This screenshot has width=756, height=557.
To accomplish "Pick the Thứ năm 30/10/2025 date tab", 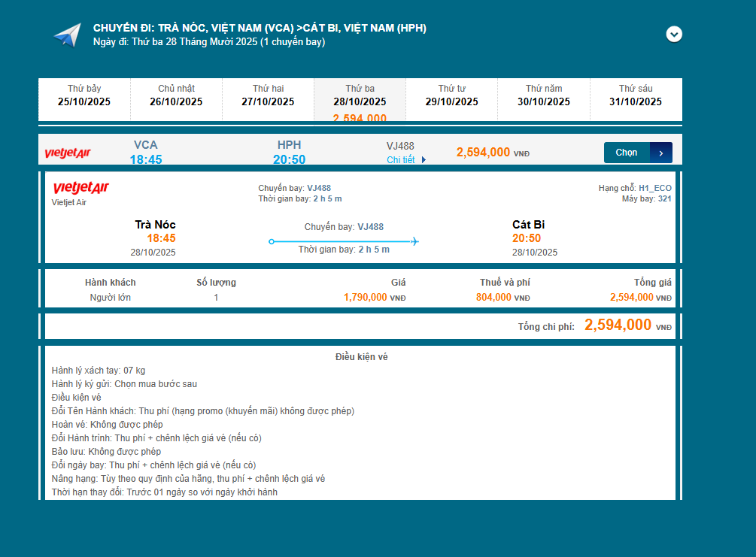I will tap(544, 95).
